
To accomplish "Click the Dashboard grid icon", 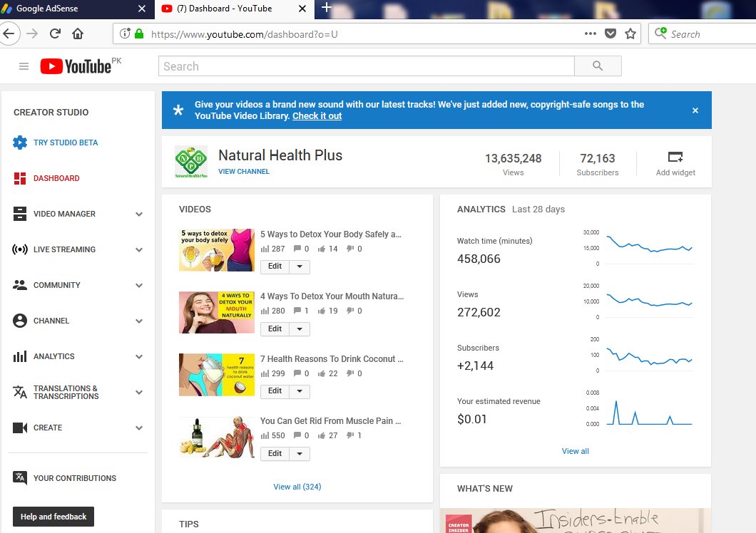I will pyautogui.click(x=20, y=178).
